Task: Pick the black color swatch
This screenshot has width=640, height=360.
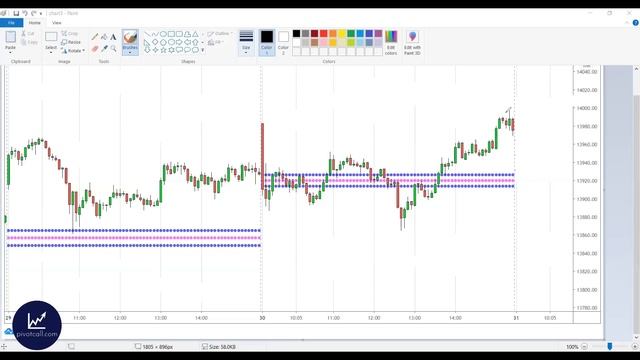Action: click(x=297, y=33)
